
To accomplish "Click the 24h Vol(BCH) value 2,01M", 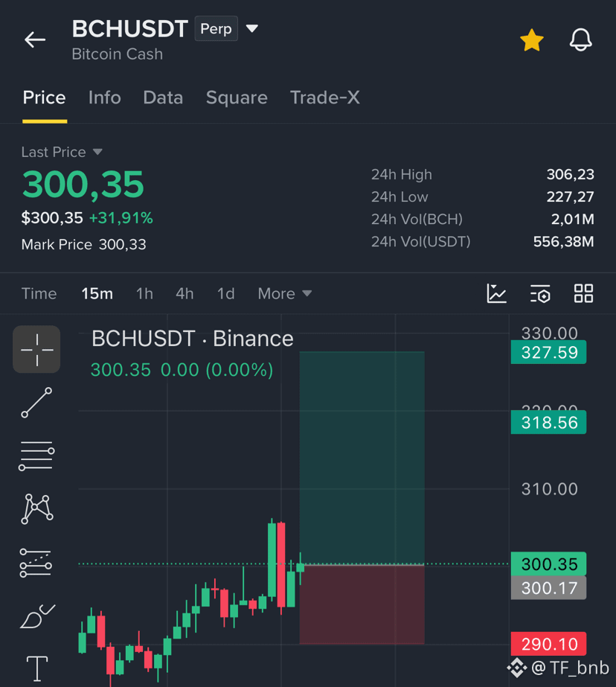I will coord(573,219).
